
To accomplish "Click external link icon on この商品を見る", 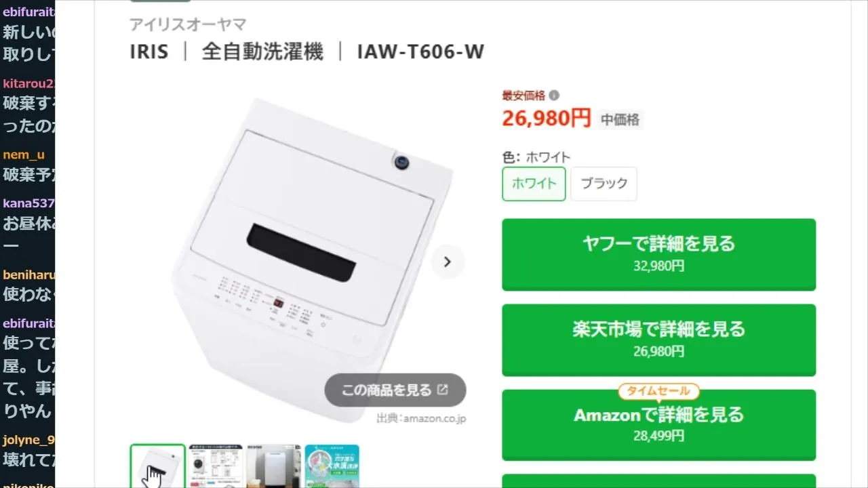I will pyautogui.click(x=443, y=390).
